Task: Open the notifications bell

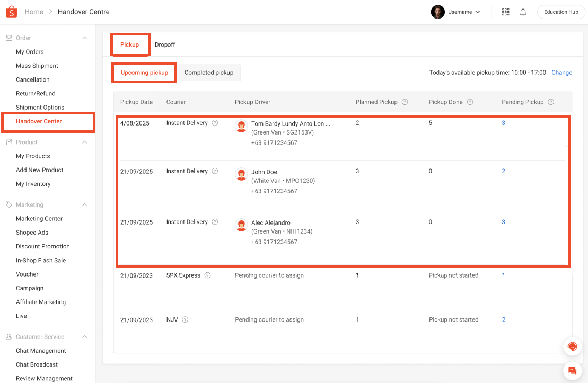Action: [x=523, y=12]
